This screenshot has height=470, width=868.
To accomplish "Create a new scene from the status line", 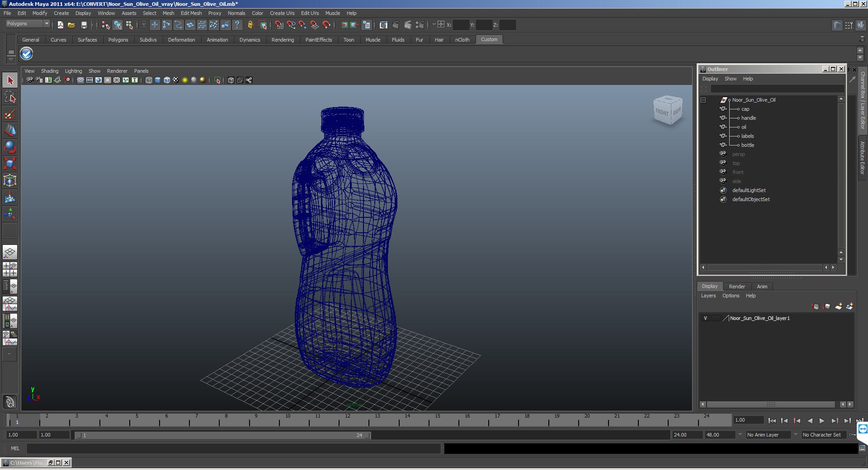I will (60, 25).
